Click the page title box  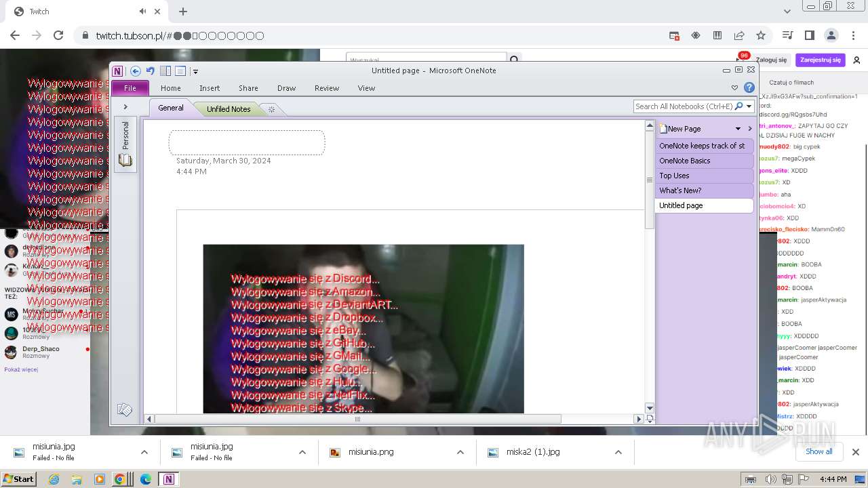[x=247, y=142]
